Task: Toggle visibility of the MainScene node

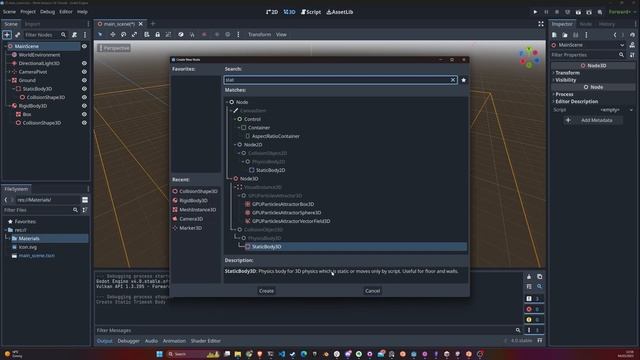Action: pyautogui.click(x=84, y=47)
